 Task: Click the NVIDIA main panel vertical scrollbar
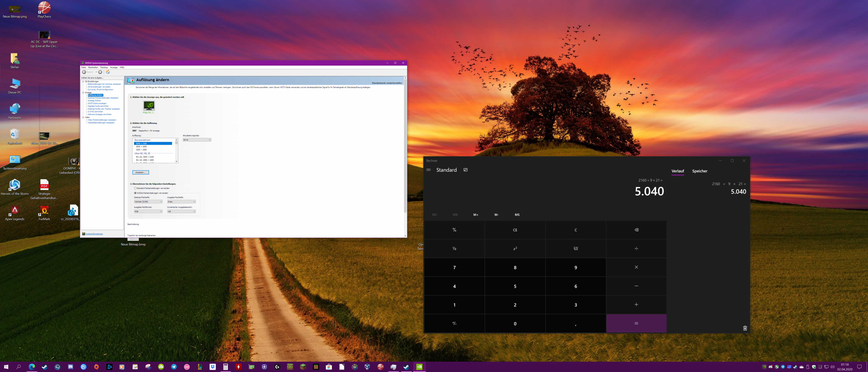click(405, 146)
